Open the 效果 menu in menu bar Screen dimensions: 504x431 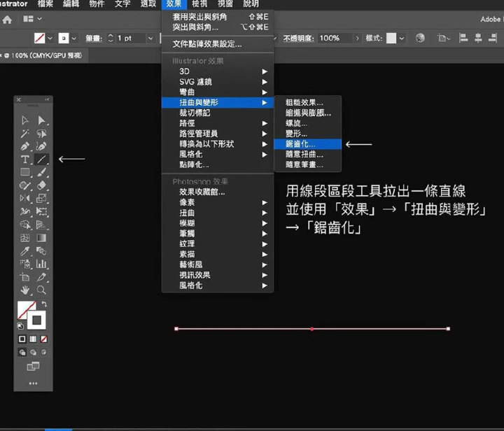(174, 4)
